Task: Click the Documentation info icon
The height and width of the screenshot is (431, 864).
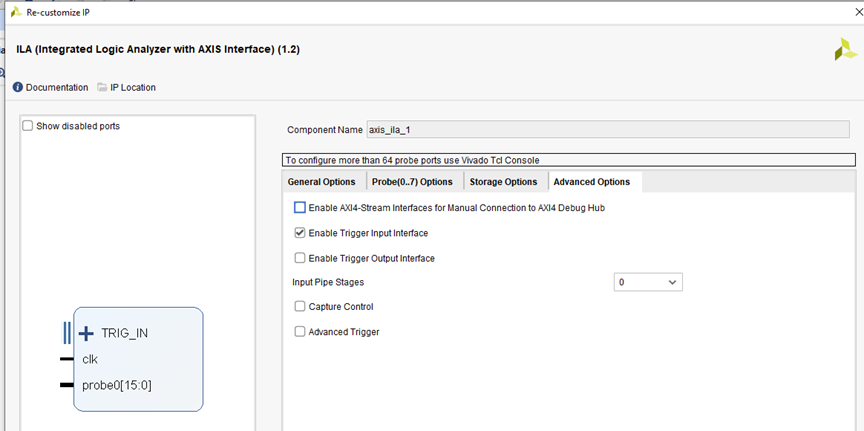Action: coord(19,88)
